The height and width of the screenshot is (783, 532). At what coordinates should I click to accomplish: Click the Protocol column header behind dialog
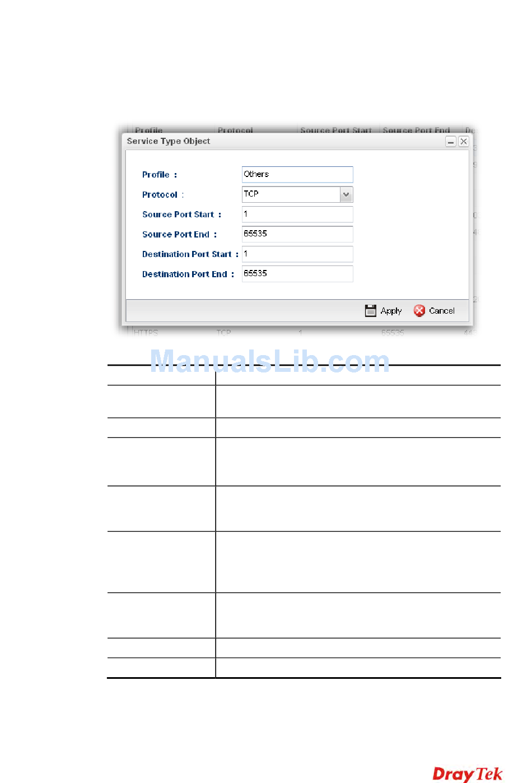point(235,130)
